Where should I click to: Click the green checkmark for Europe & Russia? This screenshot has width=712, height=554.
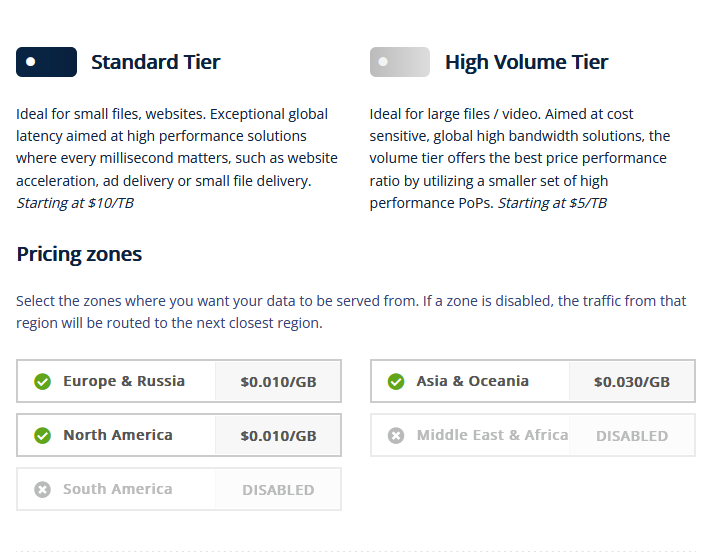(x=42, y=381)
